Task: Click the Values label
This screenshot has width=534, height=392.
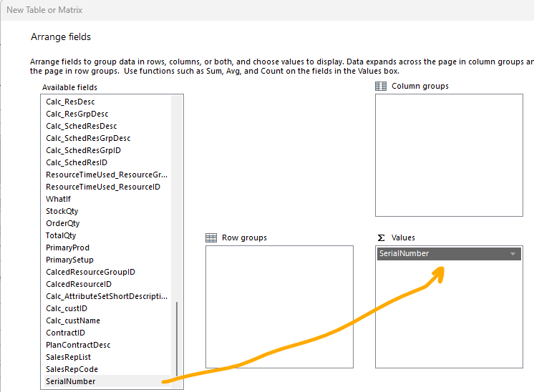Action: click(403, 238)
